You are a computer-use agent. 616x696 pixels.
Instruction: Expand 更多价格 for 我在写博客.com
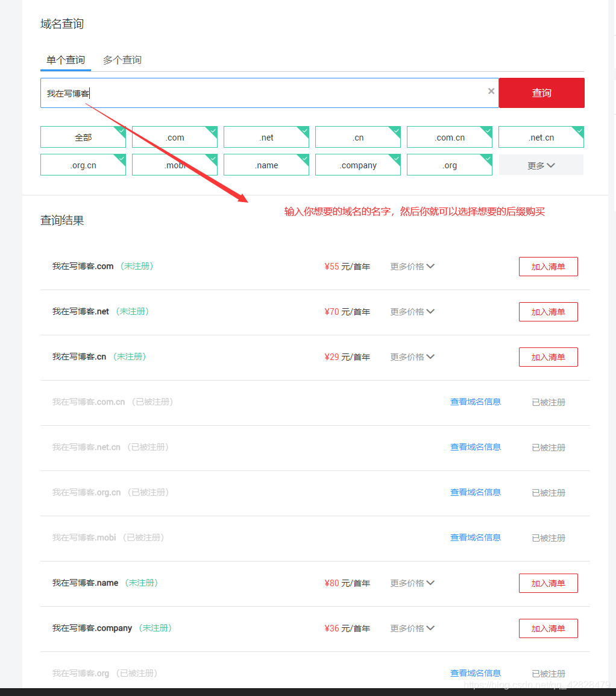click(x=412, y=266)
